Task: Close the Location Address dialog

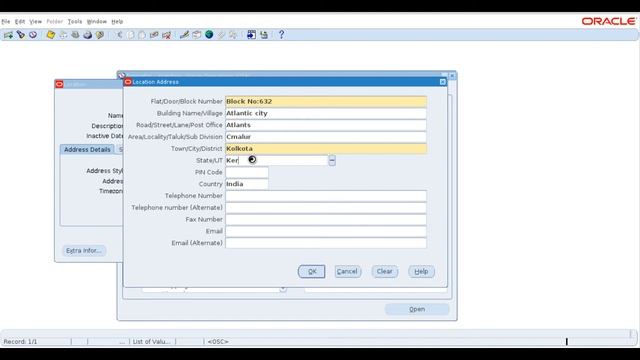Action: (x=443, y=82)
